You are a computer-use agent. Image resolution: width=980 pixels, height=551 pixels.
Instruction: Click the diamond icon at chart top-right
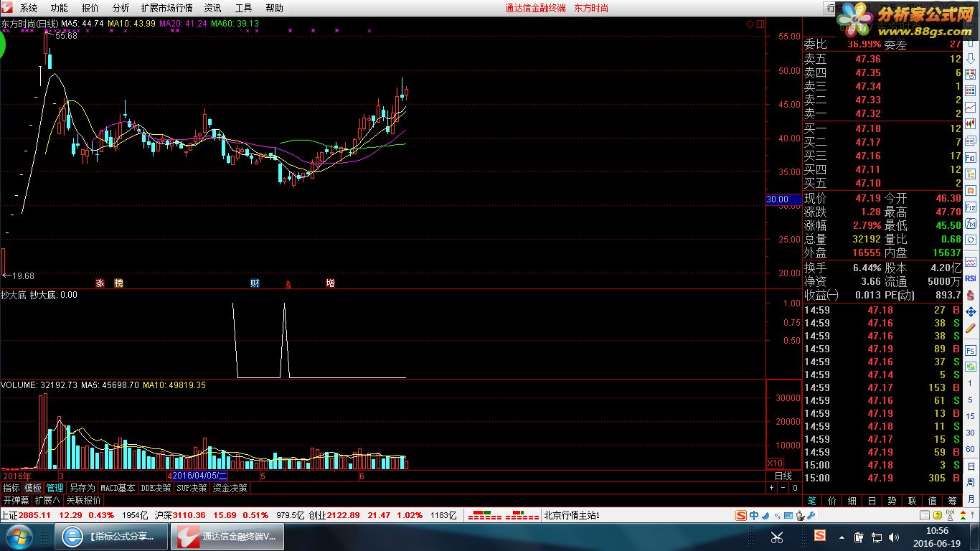(750, 24)
